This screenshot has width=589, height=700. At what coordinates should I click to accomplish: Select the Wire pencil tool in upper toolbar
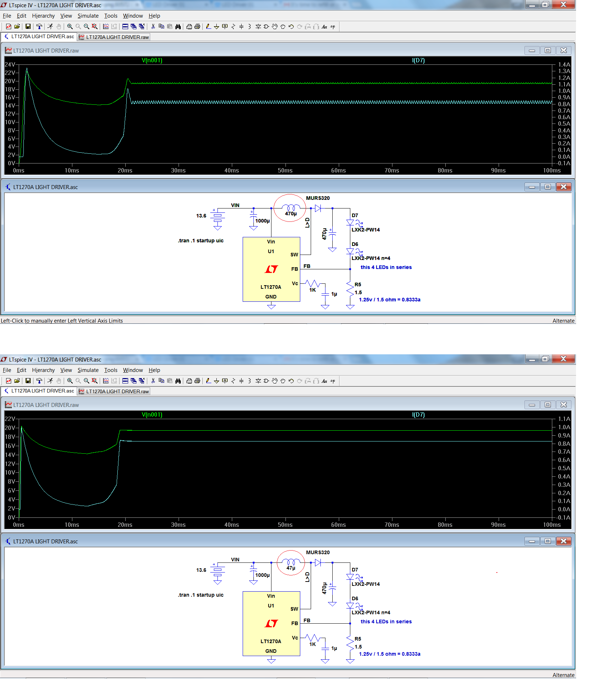coord(208,26)
